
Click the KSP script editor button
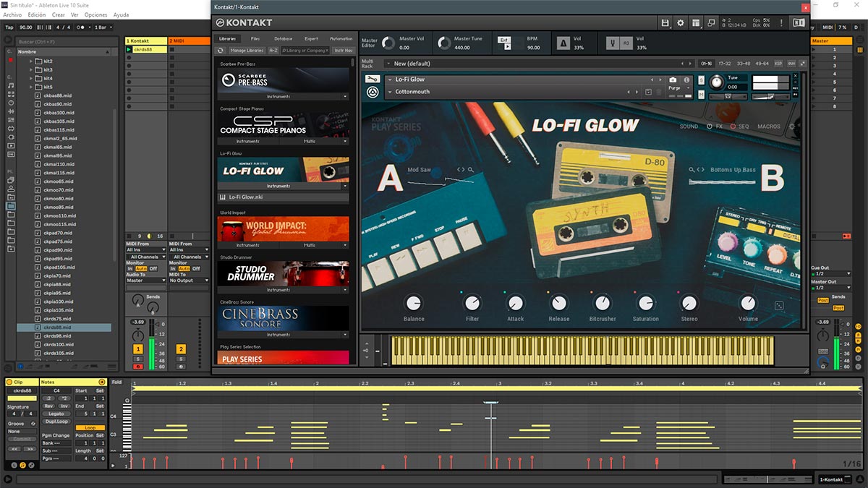[778, 64]
